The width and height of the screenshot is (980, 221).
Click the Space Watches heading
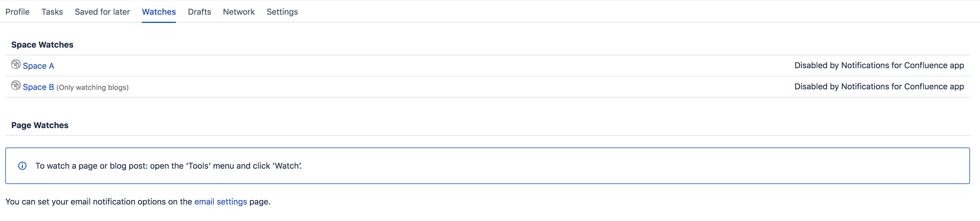[42, 45]
